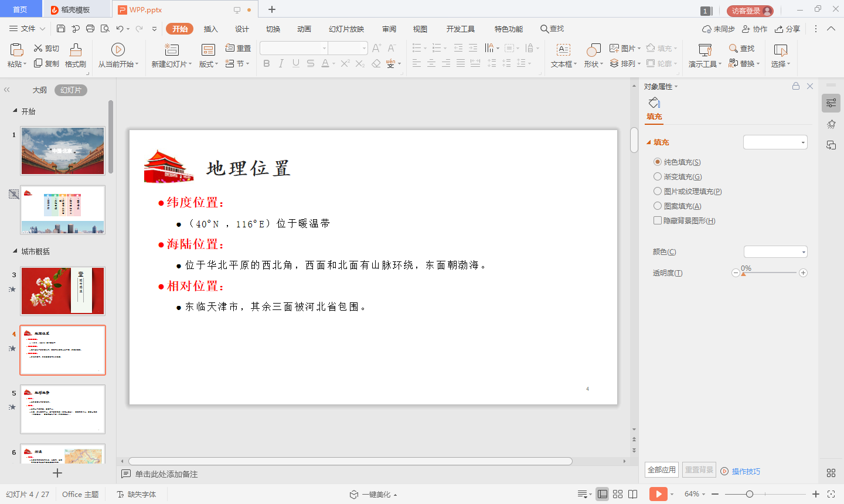Click the Undo arrow icon
The height and width of the screenshot is (504, 844).
120,29
